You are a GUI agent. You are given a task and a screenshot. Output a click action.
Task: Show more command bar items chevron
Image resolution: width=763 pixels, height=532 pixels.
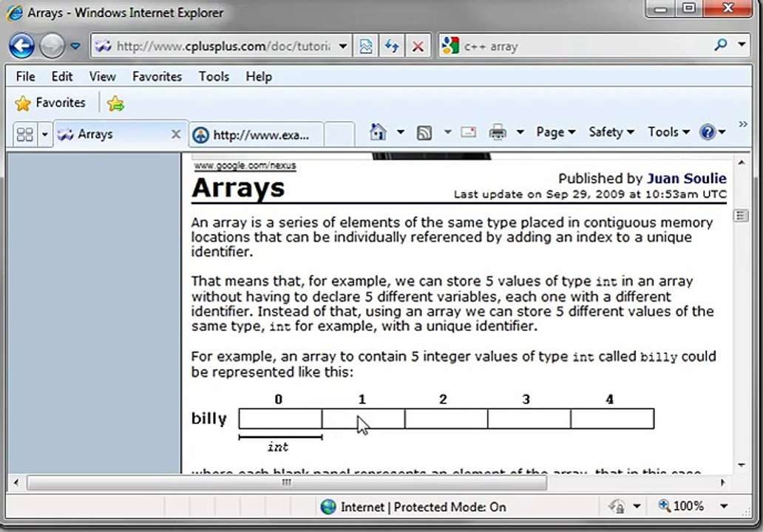pos(743,124)
